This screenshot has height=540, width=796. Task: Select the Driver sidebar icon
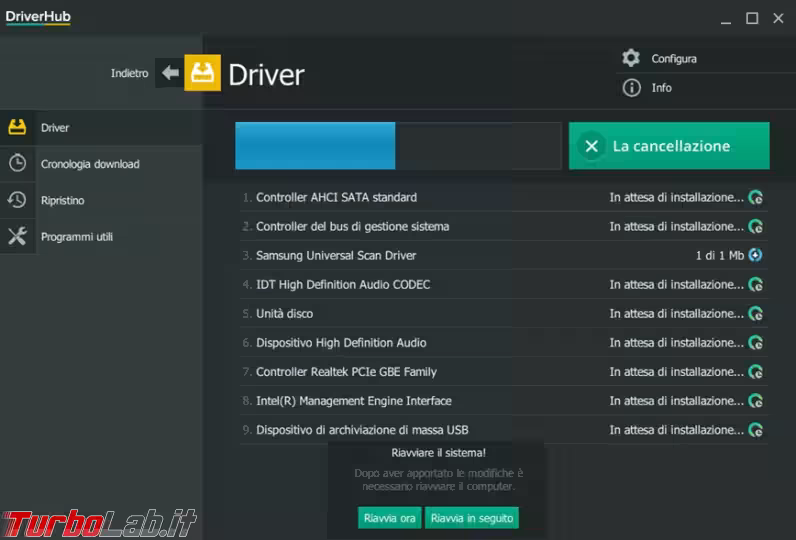(17, 127)
